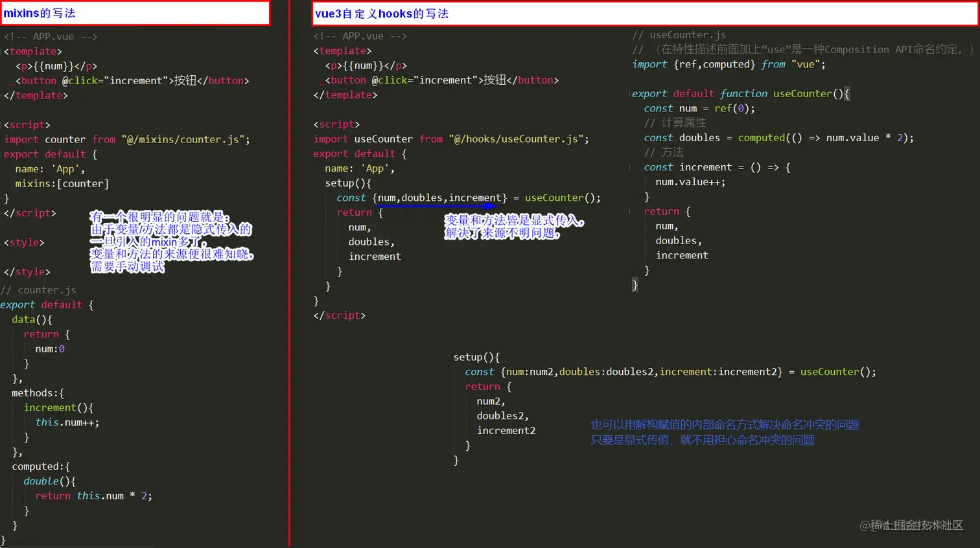Image resolution: width=980 pixels, height=548 pixels.
Task: Click the blue note '也可以用解构赋值的内部命名方式…'
Action: (725, 425)
